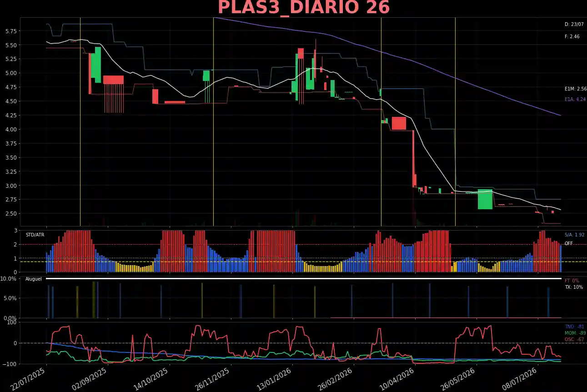Click the first yellow vertical marker line in August 2025
This screenshot has height=392, width=587.
pyautogui.click(x=80, y=121)
